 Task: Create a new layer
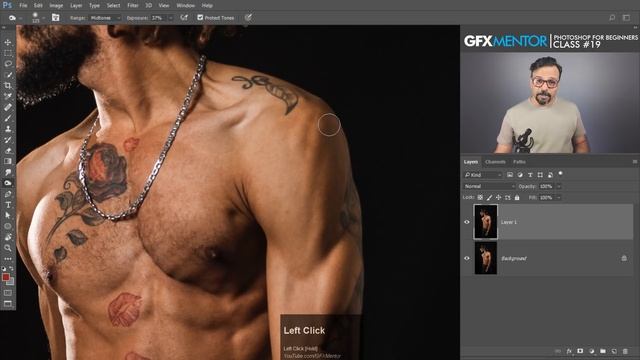614,351
